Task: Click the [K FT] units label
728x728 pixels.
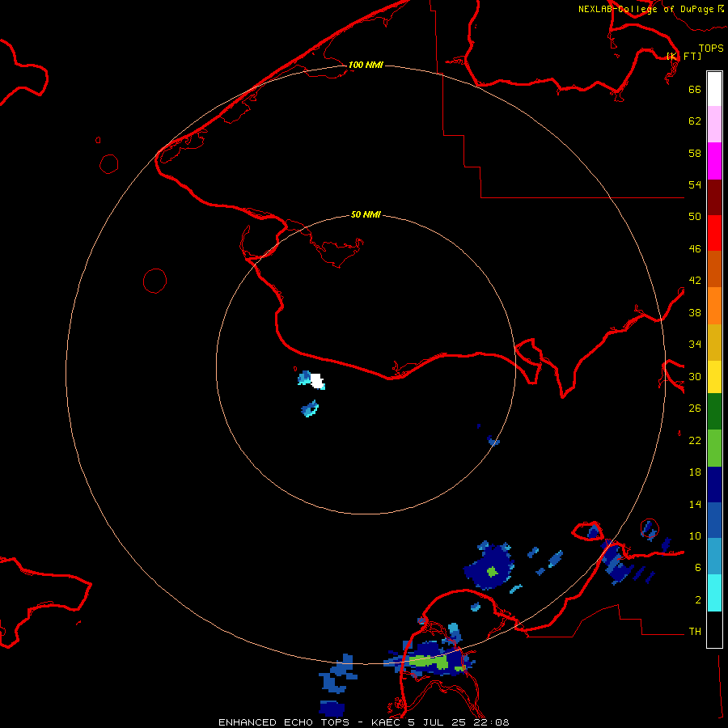Action: tap(684, 56)
